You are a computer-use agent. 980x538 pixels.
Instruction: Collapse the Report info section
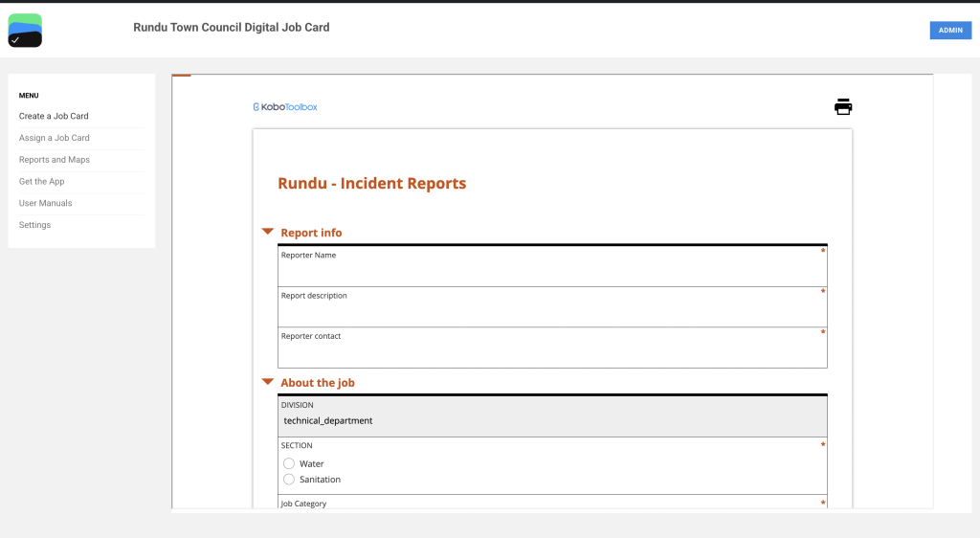point(268,232)
